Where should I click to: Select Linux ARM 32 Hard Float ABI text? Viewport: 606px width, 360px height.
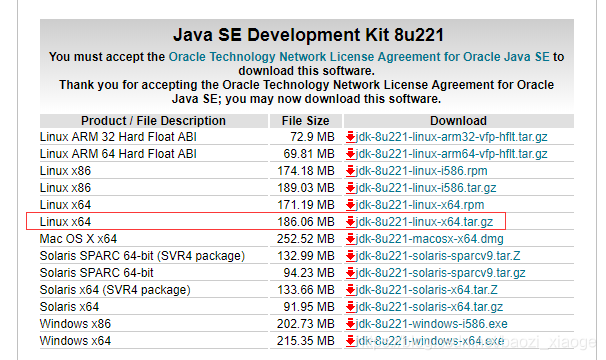pos(118,137)
